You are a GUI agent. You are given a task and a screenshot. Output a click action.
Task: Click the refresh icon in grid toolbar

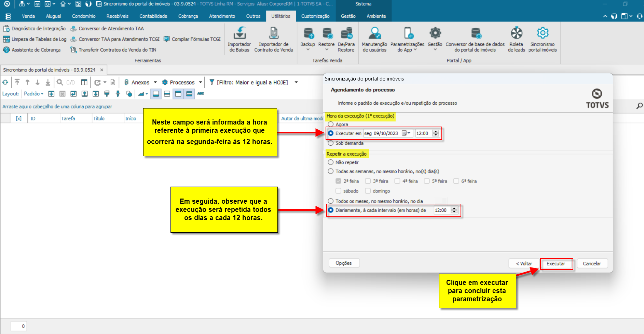pyautogui.click(x=5, y=82)
